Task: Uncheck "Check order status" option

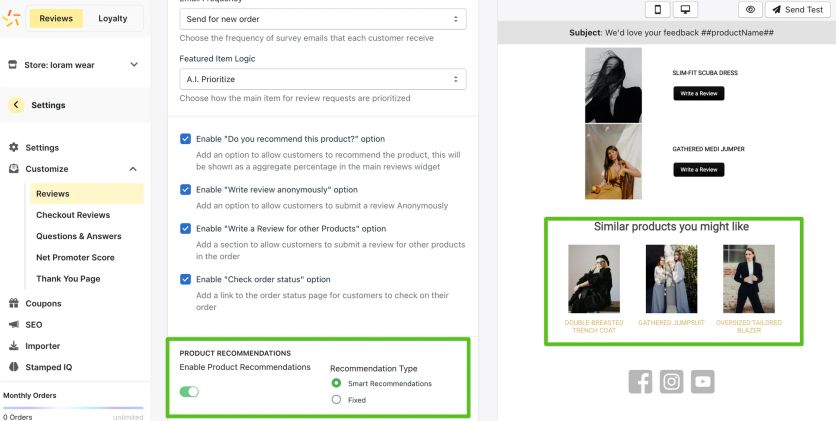Action: pos(186,279)
